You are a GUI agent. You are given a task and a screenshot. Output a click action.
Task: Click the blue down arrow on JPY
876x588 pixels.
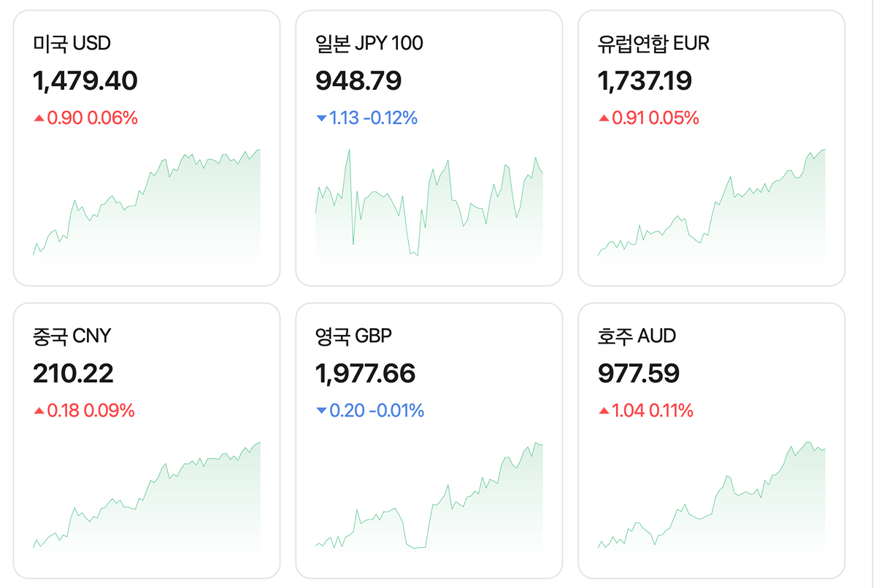pos(321,118)
